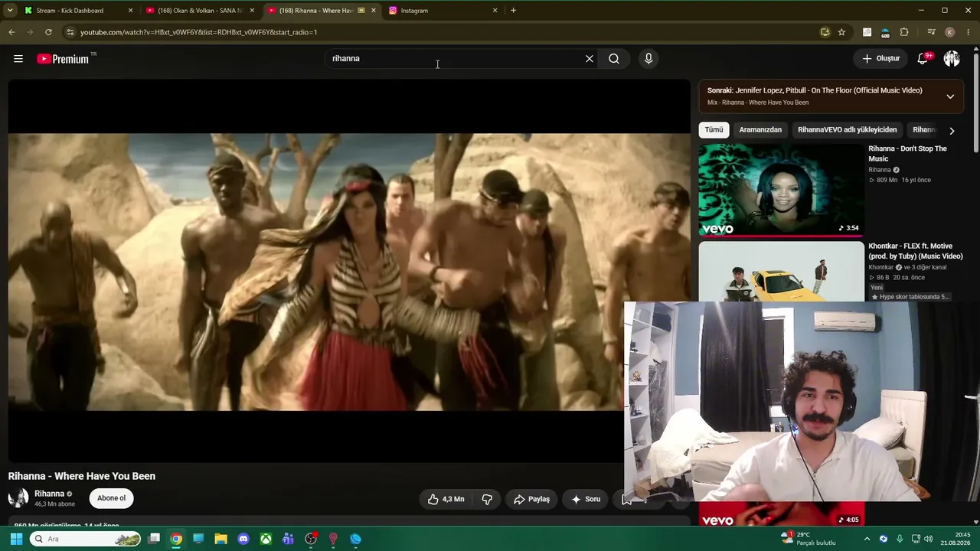
Task: Open Don't Stop The Music thumbnail
Action: [x=781, y=190]
